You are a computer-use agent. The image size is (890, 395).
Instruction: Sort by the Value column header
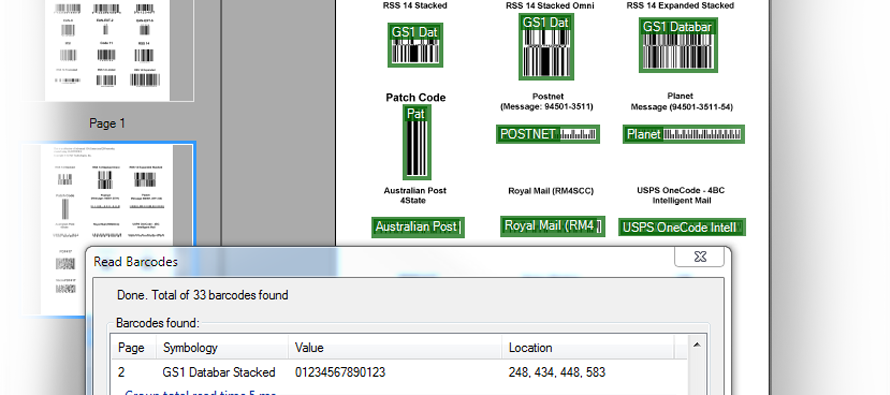point(395,347)
